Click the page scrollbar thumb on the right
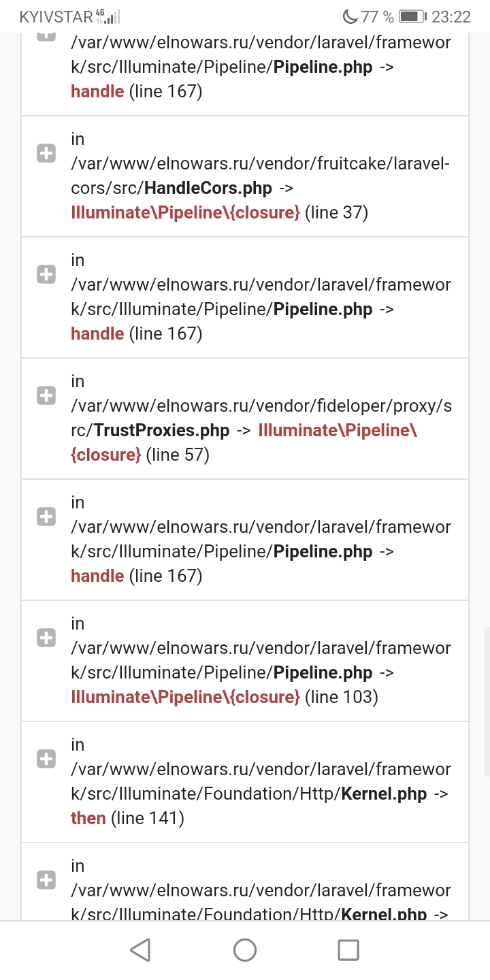Viewport: 490px width, 980px height. [487, 701]
